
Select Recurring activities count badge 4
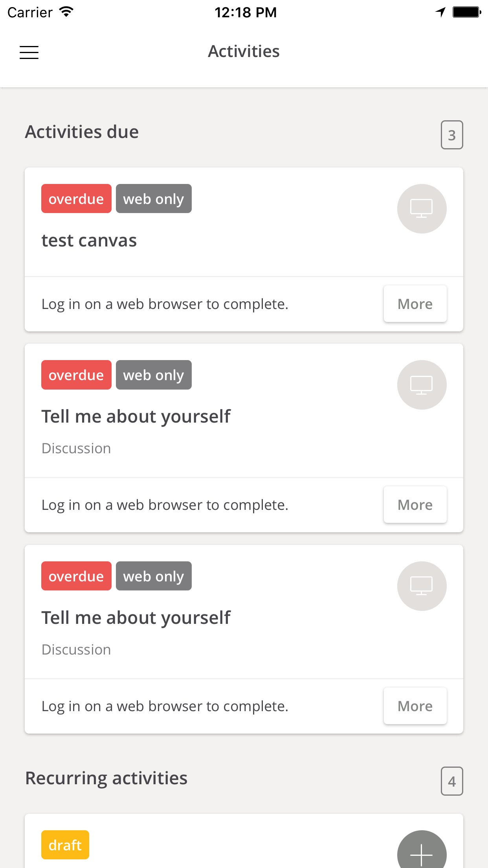tap(452, 781)
